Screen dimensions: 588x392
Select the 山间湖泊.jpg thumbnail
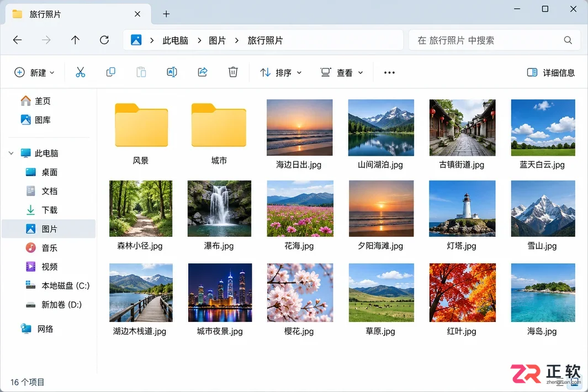[381, 128]
